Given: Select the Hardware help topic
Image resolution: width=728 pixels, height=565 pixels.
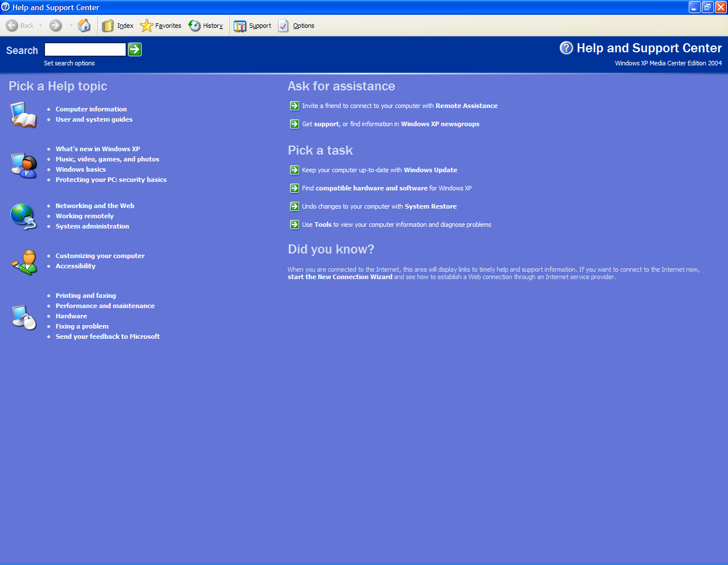Looking at the screenshot, I should [x=71, y=316].
